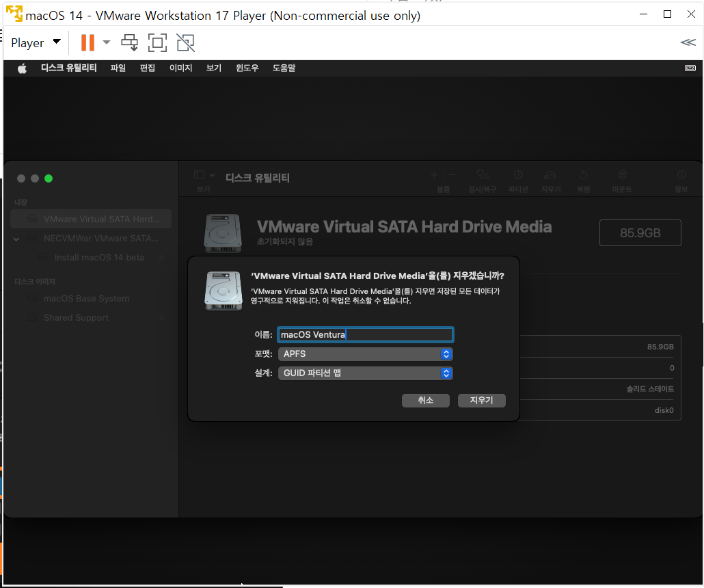
Task: Click the remove volume minus icon
Action: click(452, 175)
